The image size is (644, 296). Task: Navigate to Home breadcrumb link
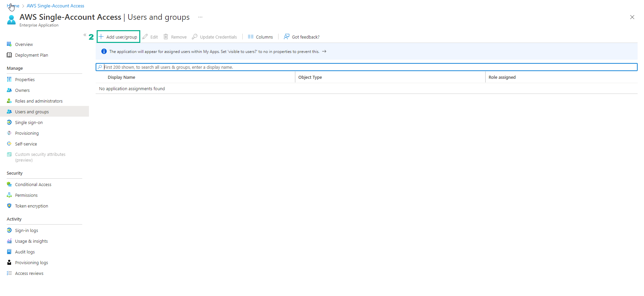click(x=13, y=6)
